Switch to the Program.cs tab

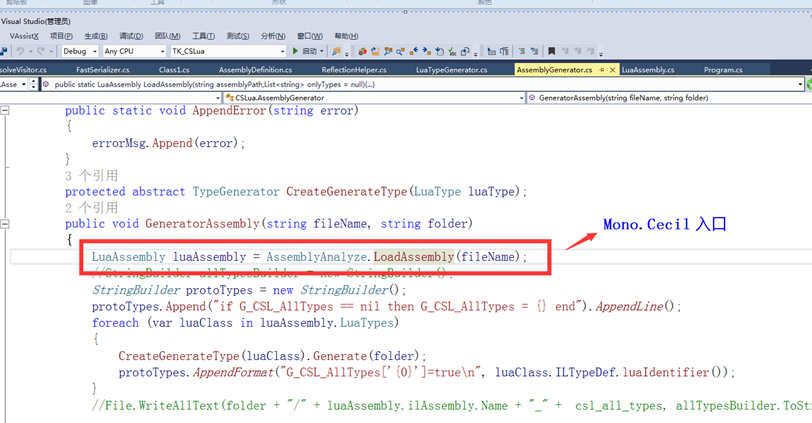pyautogui.click(x=723, y=70)
